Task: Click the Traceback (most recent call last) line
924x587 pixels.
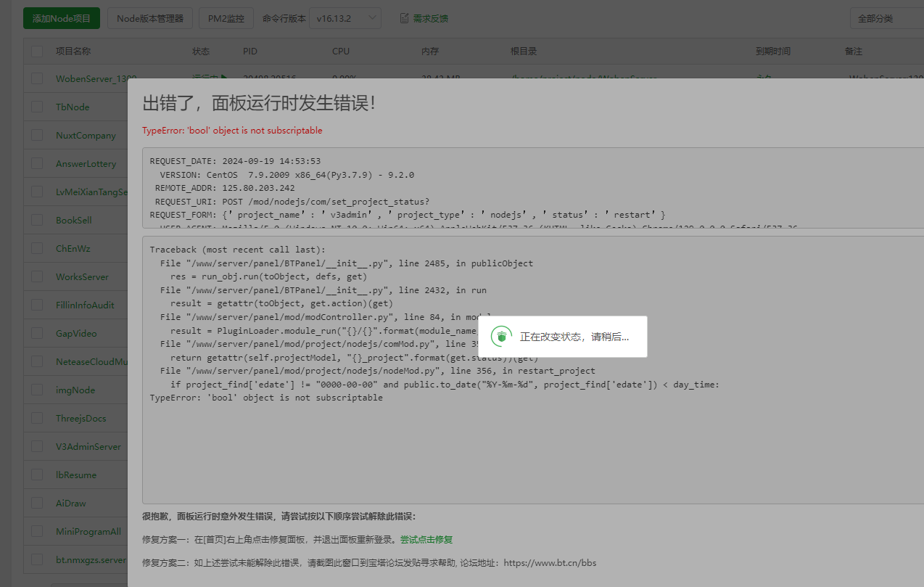Action: 238,250
